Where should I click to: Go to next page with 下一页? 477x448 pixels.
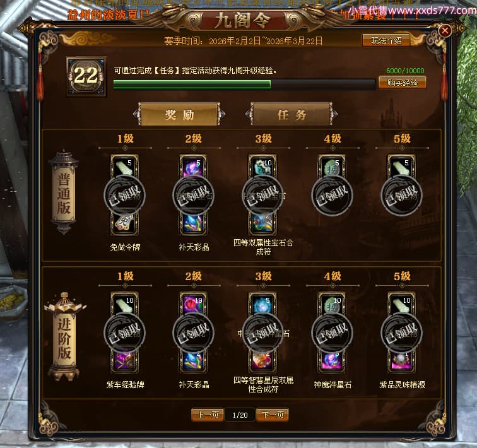point(273,415)
